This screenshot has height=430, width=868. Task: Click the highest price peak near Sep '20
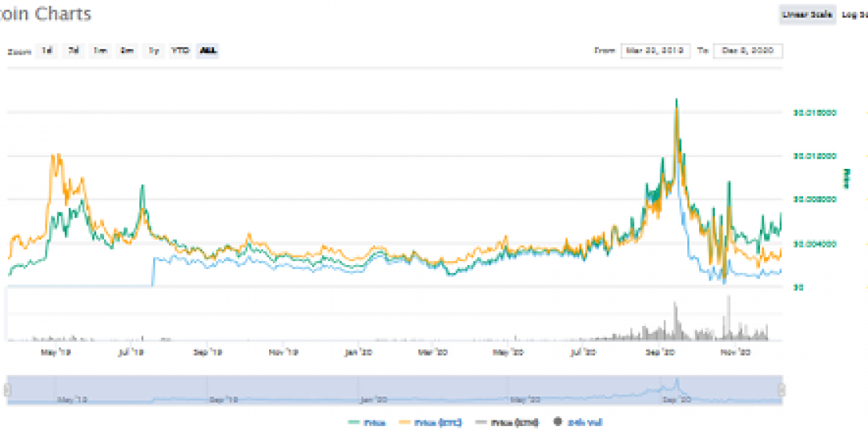pos(676,100)
